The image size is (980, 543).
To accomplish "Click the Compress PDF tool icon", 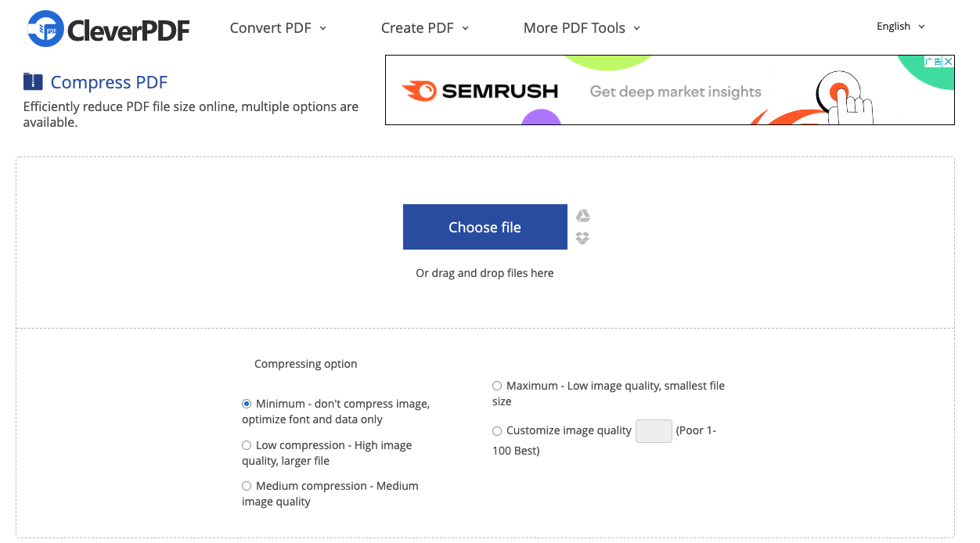I will (x=31, y=81).
